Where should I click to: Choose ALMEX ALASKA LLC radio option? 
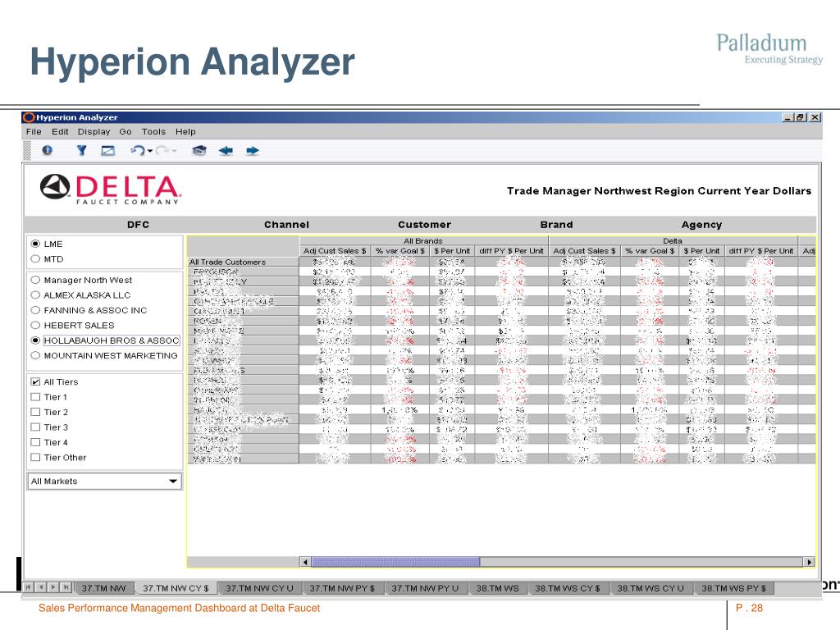tap(35, 294)
